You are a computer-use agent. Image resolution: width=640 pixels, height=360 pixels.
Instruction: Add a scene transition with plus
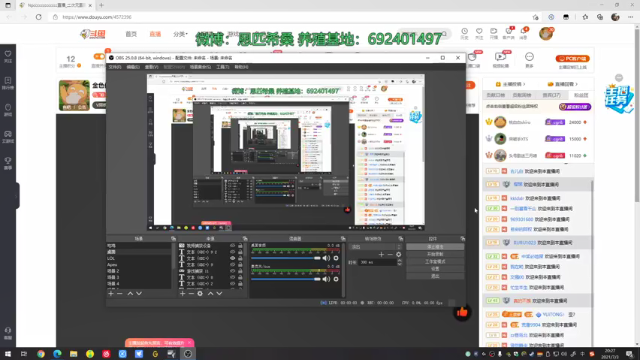[381, 254]
